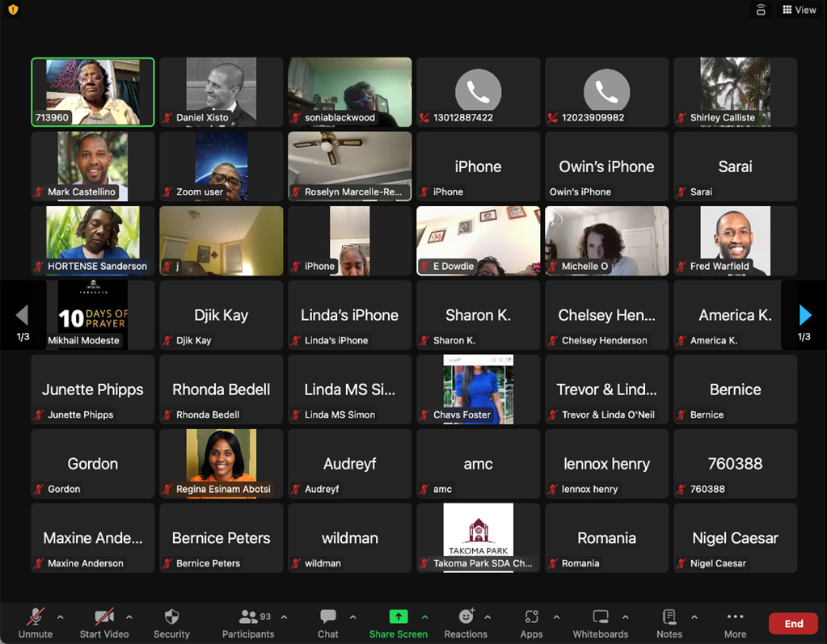Open the Notes tool
The image size is (827, 644).
[669, 623]
